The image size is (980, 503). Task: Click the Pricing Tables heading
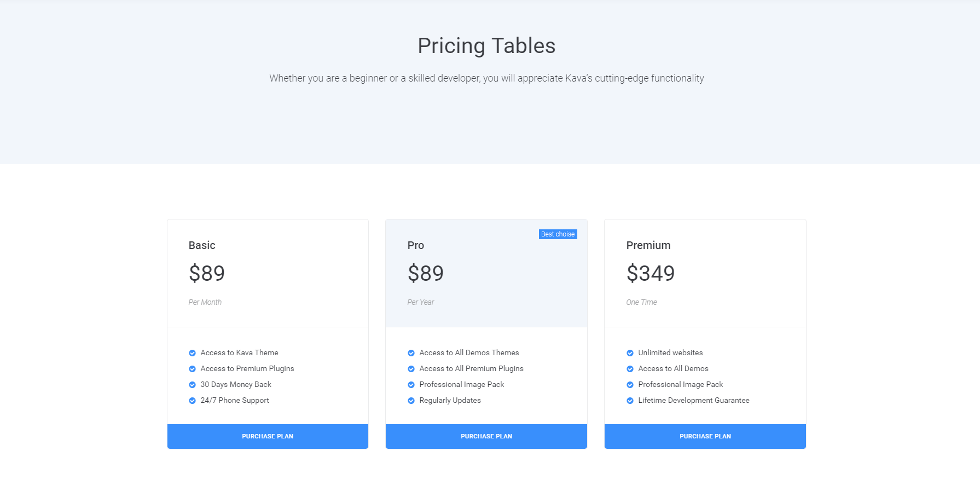pos(486,46)
